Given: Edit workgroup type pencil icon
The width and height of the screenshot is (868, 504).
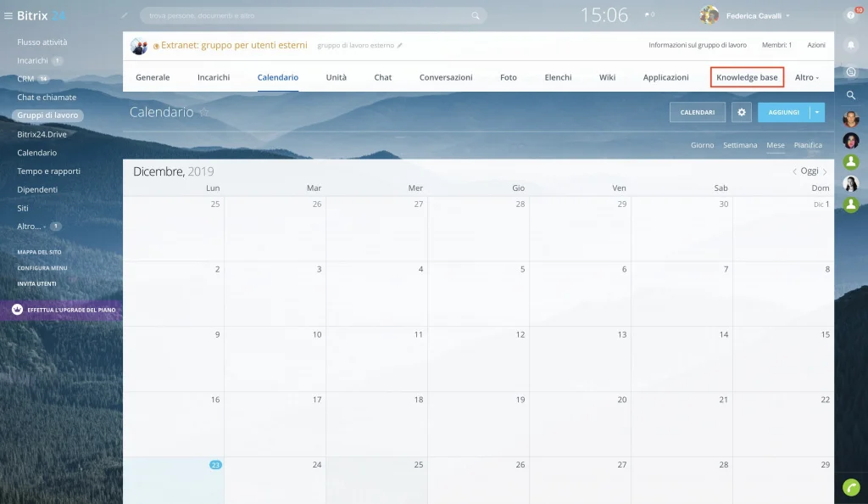Looking at the screenshot, I should 400,46.
